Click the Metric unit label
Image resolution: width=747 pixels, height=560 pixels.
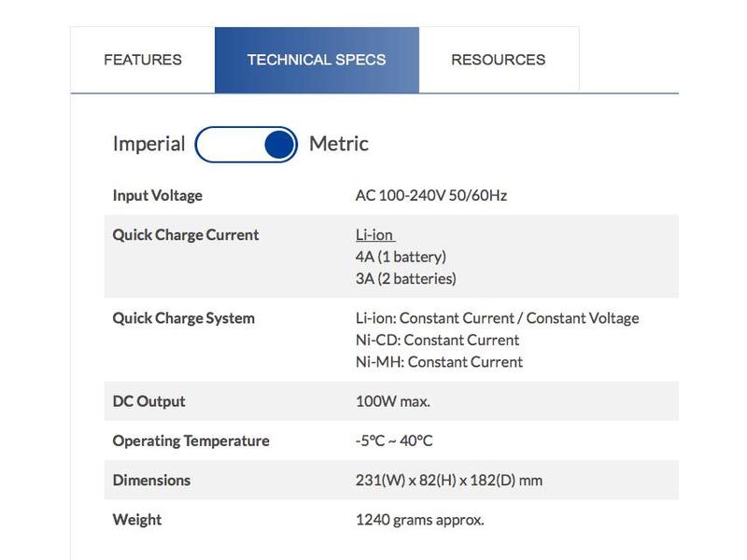(339, 144)
